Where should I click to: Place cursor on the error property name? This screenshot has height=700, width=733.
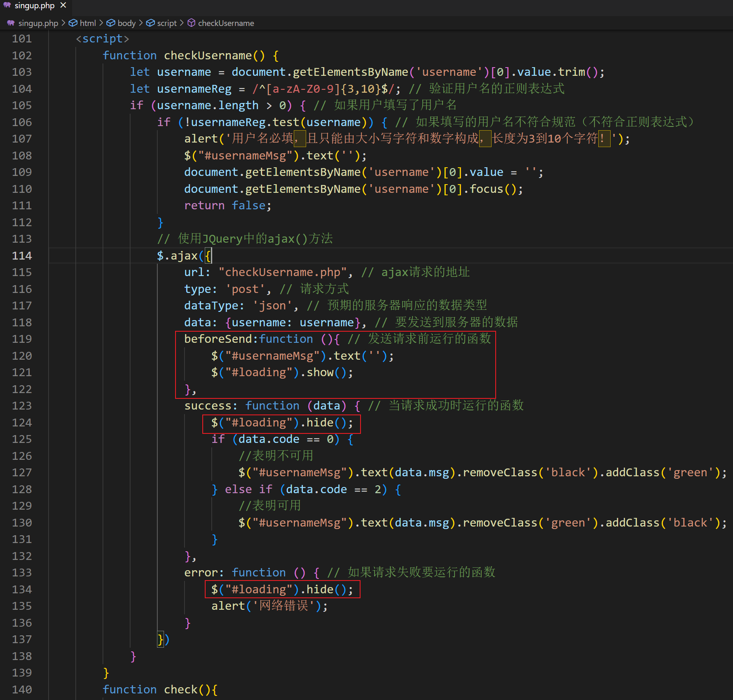click(201, 573)
